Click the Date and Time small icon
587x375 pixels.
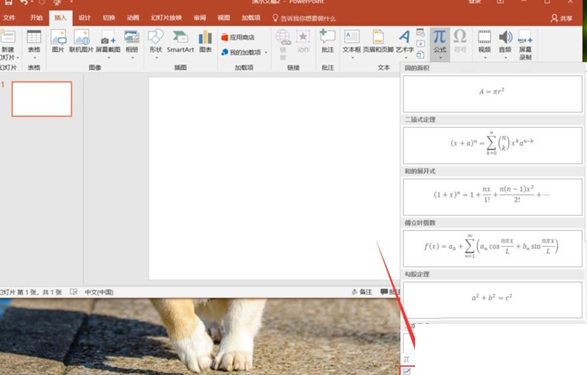click(x=420, y=33)
